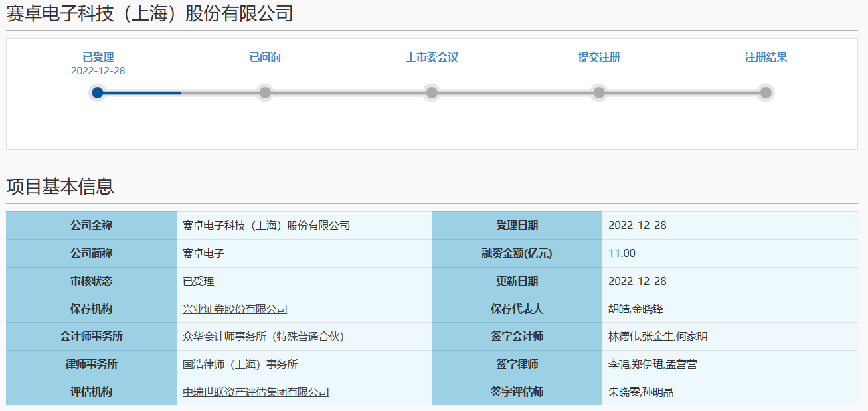Open the 众华会计师事务所 accounting firm link
Image resolution: width=868 pixels, height=411 pixels.
point(265,337)
